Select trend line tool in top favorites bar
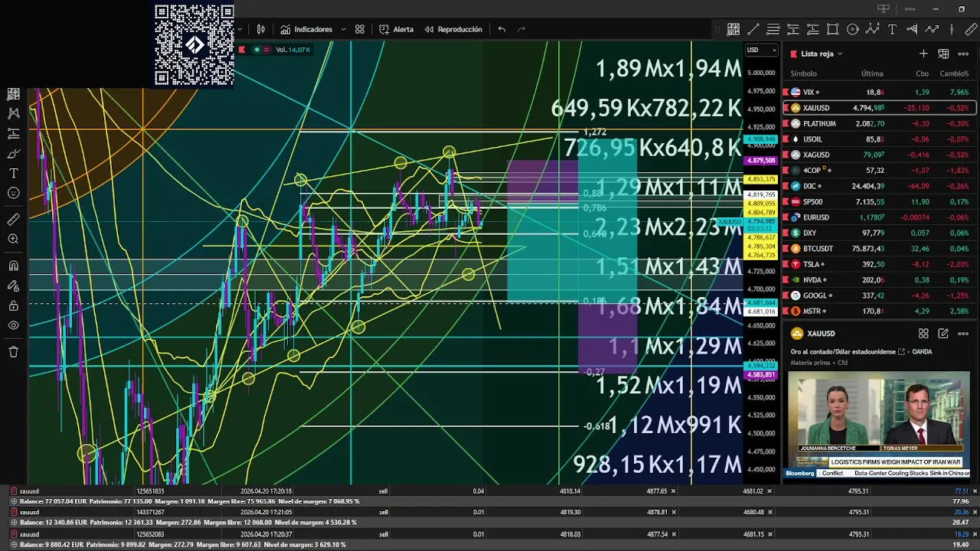The height and width of the screenshot is (551, 980). [753, 29]
